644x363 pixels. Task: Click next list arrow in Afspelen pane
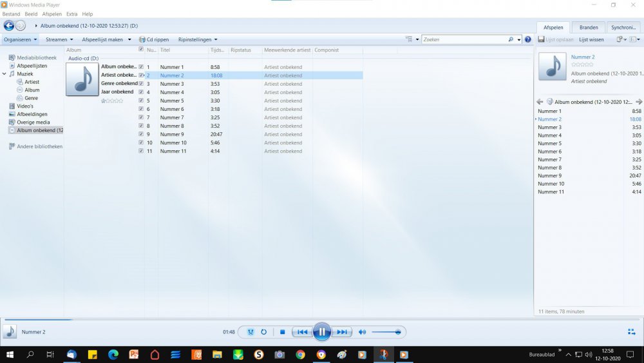coord(639,101)
